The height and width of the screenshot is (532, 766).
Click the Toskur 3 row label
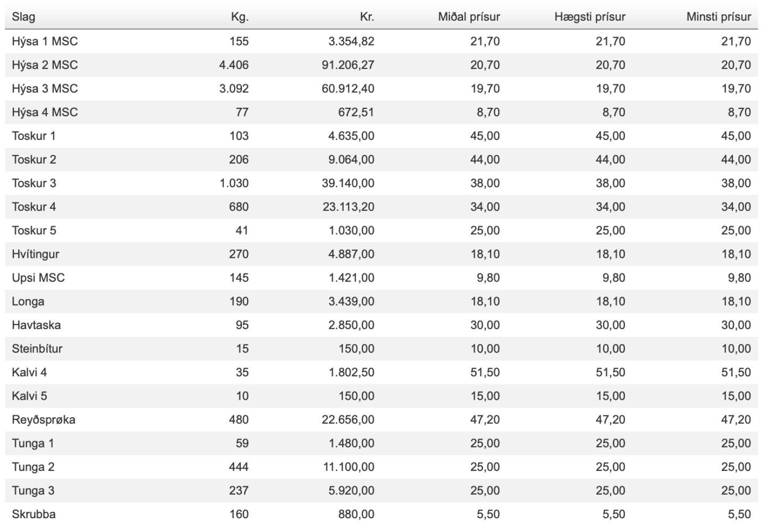coord(34,183)
